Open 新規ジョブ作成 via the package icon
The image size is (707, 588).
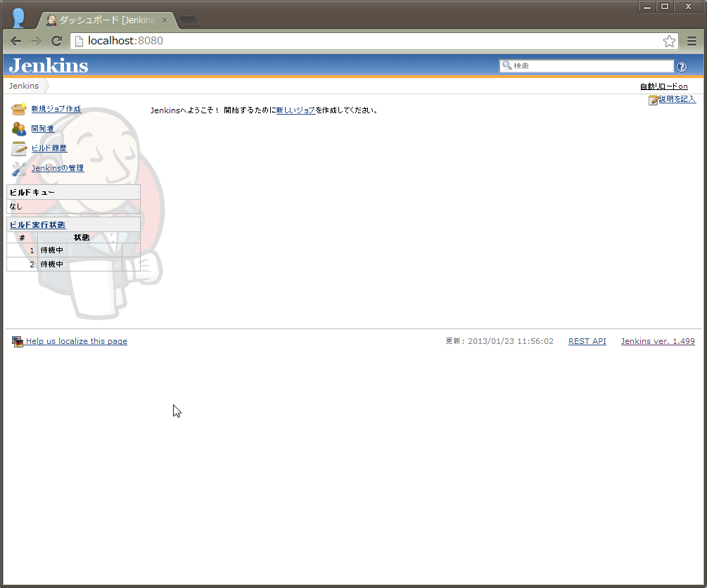(18, 109)
